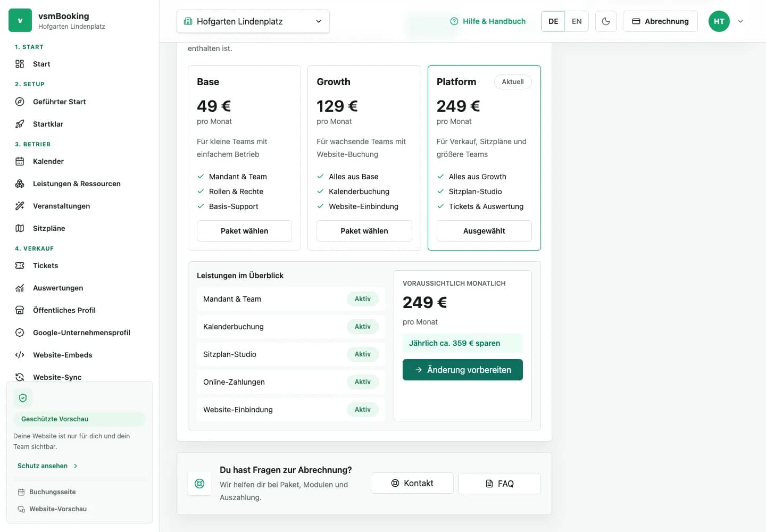Click Änderung vorbereiten

pos(463,370)
